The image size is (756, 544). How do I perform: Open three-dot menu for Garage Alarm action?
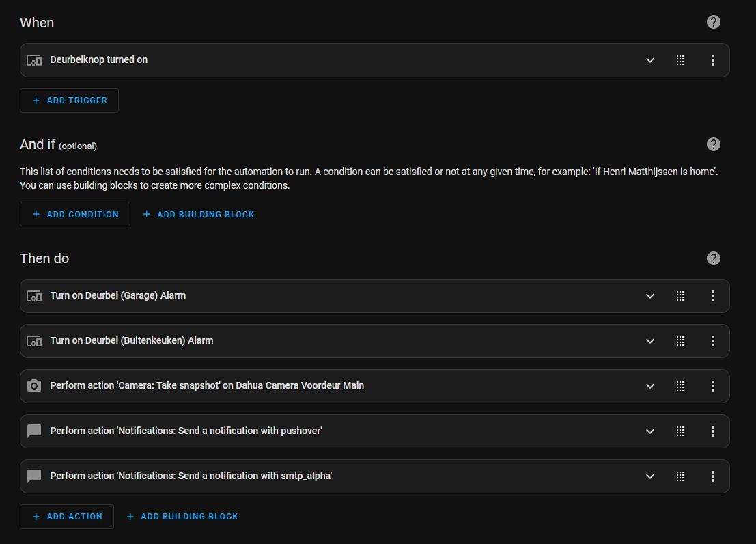point(712,296)
